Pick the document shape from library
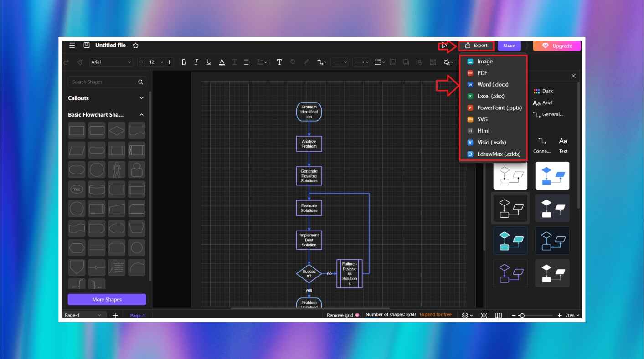 [136, 131]
